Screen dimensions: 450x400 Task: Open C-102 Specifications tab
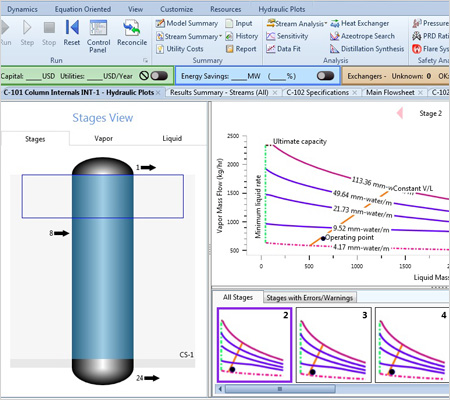317,92
